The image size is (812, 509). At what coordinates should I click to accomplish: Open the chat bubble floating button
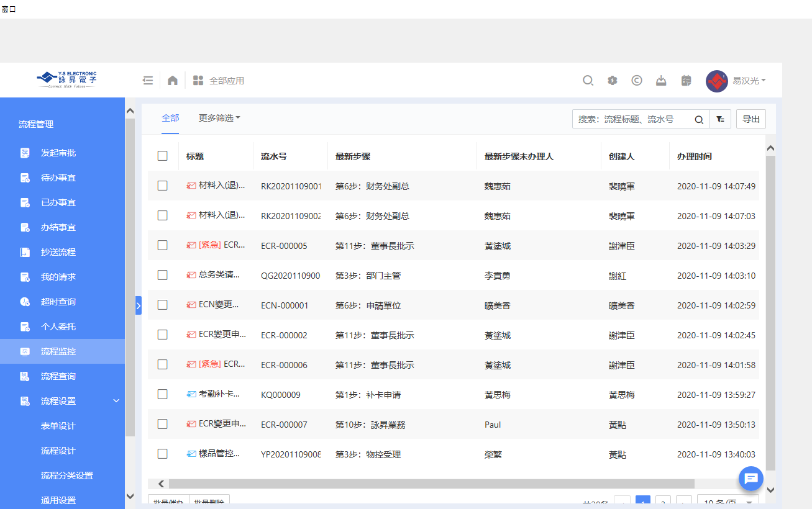(750, 478)
